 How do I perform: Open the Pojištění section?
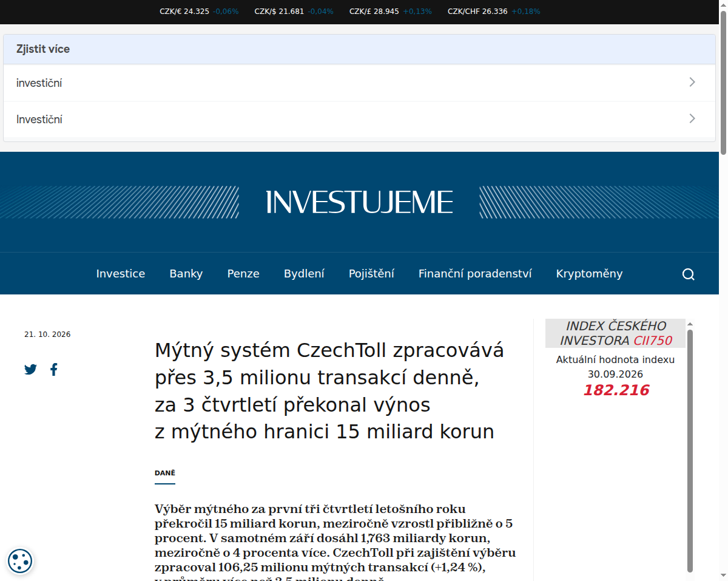pos(371,274)
